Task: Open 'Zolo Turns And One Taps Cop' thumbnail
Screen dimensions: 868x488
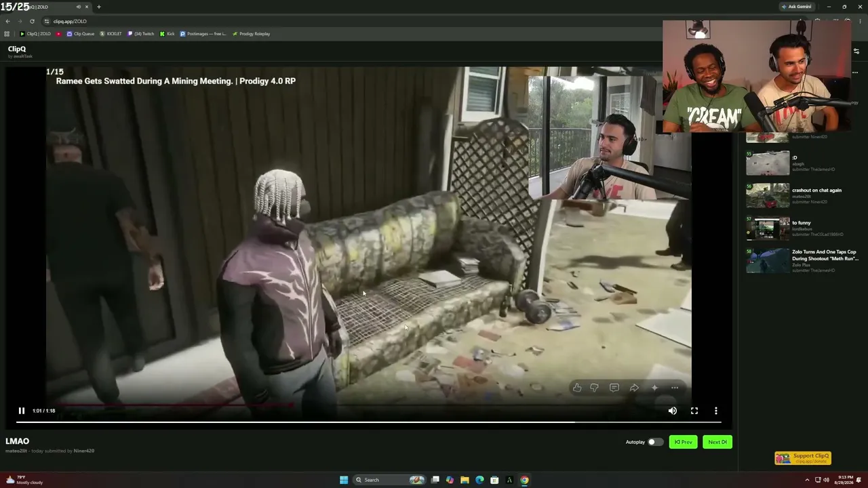Action: pos(768,261)
